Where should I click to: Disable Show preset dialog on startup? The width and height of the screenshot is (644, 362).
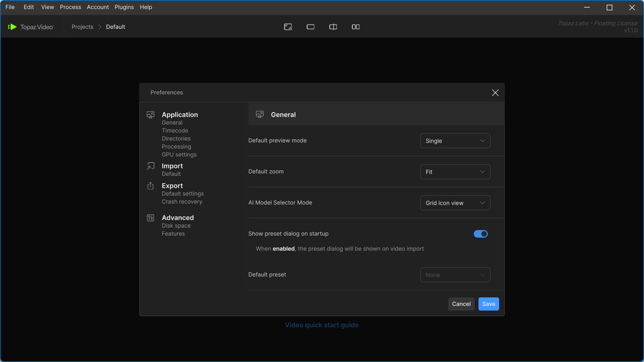(480, 234)
